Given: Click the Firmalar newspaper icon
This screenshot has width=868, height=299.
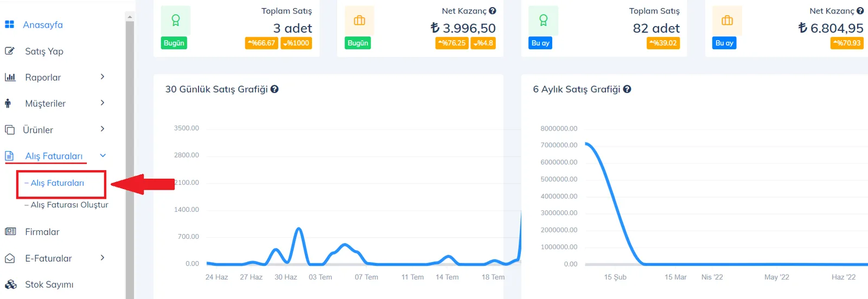Looking at the screenshot, I should [x=10, y=231].
